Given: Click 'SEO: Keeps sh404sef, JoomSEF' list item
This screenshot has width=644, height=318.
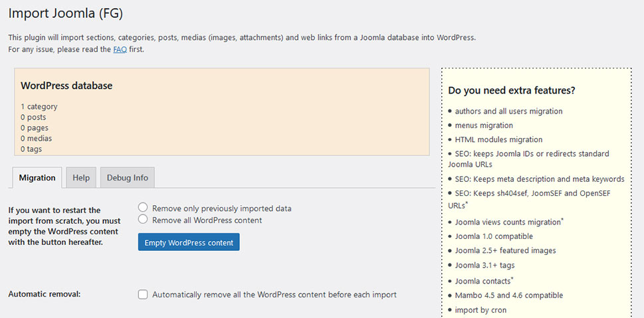Looking at the screenshot, I should pos(529,199).
